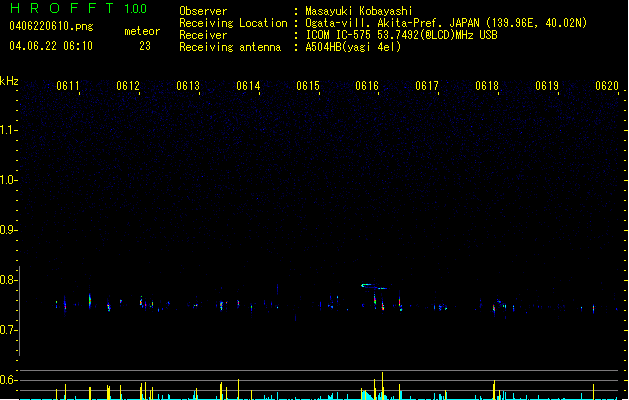
Task: Click the 0618 time marker
Action: (x=487, y=86)
